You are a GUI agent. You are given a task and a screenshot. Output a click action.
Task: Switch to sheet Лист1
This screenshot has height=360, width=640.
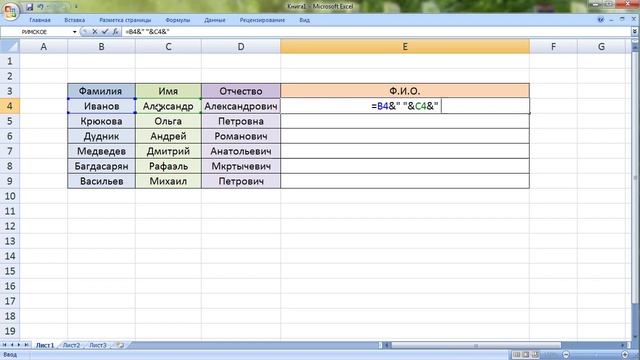(x=45, y=345)
